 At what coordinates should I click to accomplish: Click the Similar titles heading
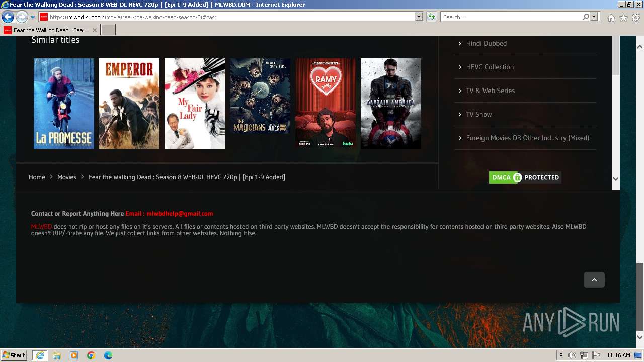55,40
